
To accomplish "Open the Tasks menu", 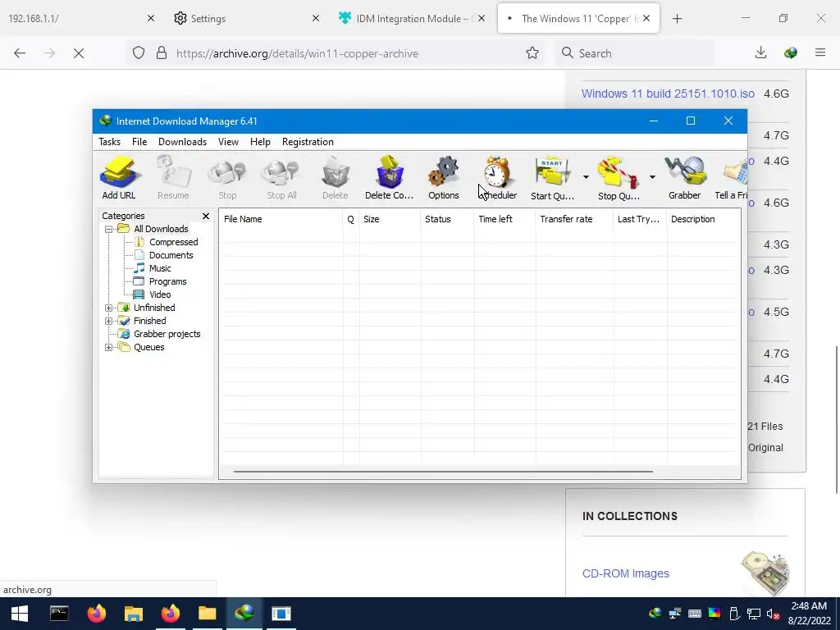I will click(109, 142).
